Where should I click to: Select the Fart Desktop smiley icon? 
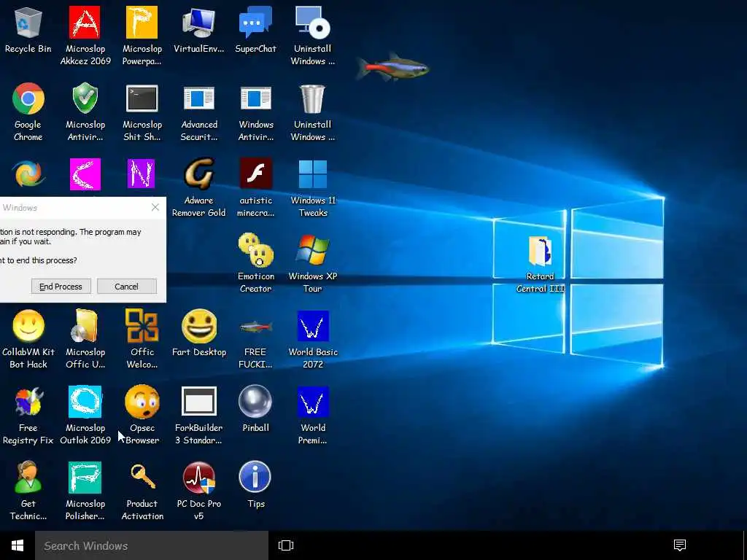tap(198, 326)
